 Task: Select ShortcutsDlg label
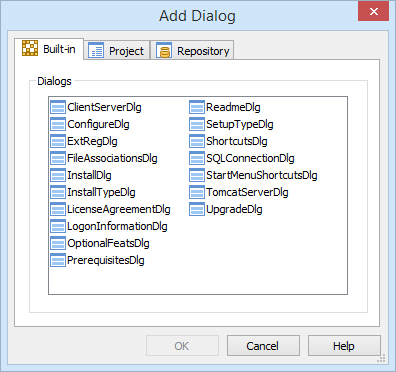click(x=237, y=141)
